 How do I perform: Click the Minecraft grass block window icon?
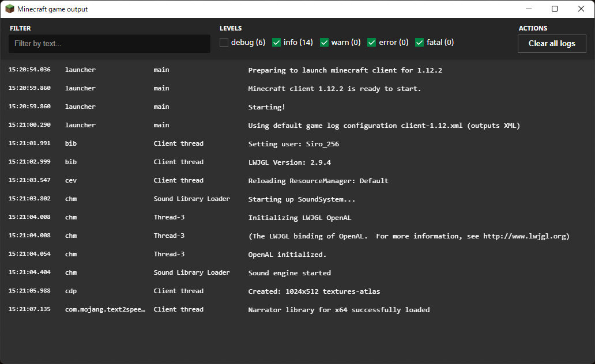(x=9, y=9)
